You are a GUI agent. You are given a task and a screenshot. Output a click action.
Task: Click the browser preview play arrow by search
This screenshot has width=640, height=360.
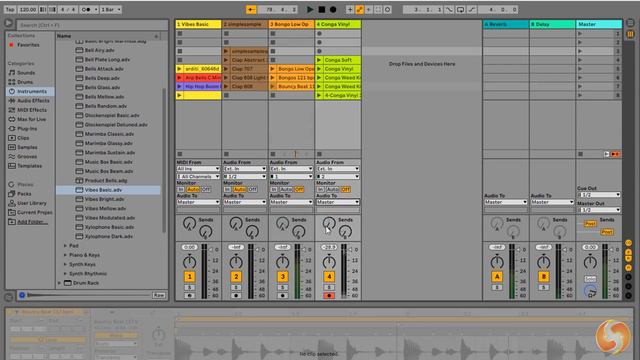pyautogui.click(x=8, y=24)
